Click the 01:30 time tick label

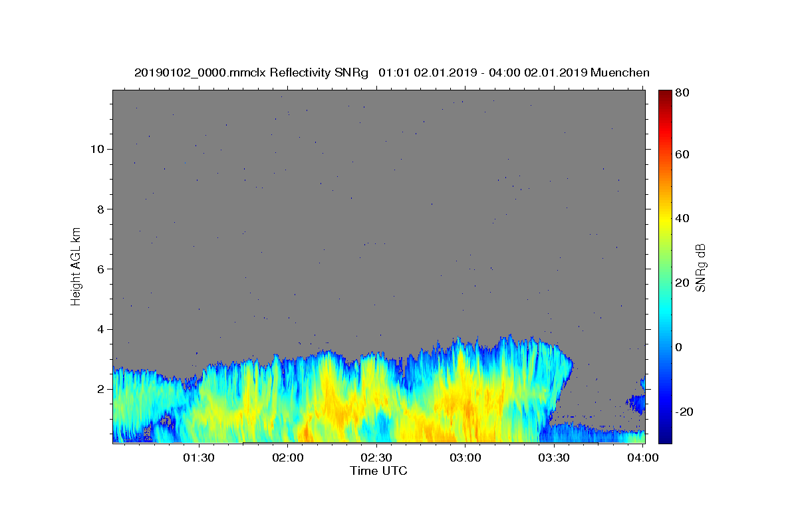click(x=199, y=458)
